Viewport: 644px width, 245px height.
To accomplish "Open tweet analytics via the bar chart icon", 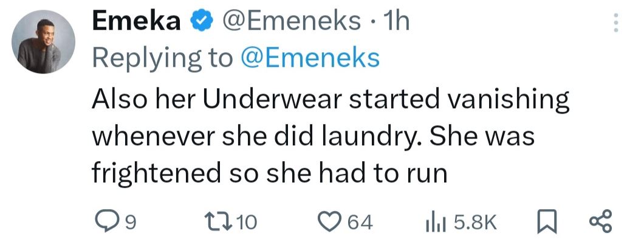I will (x=435, y=223).
